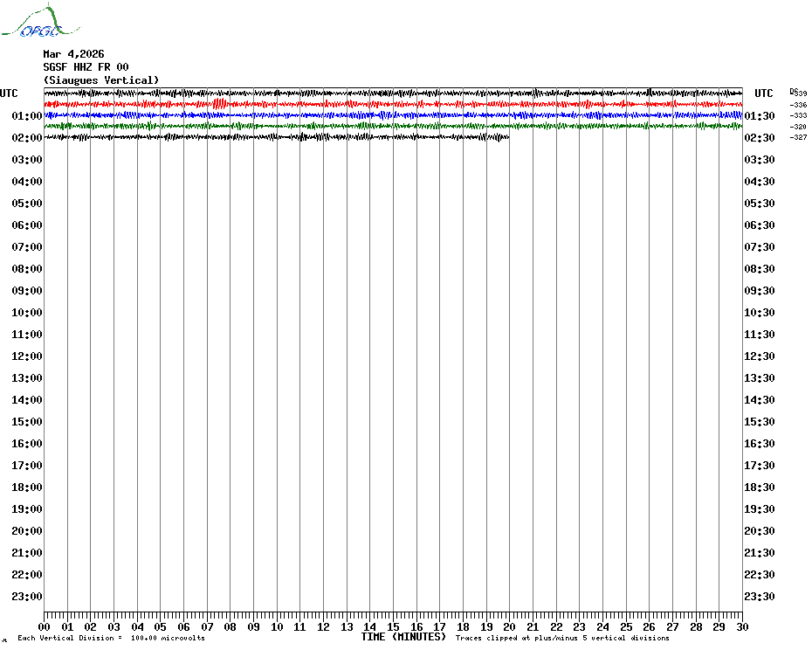Click the 02:00 hour label

click(27, 137)
